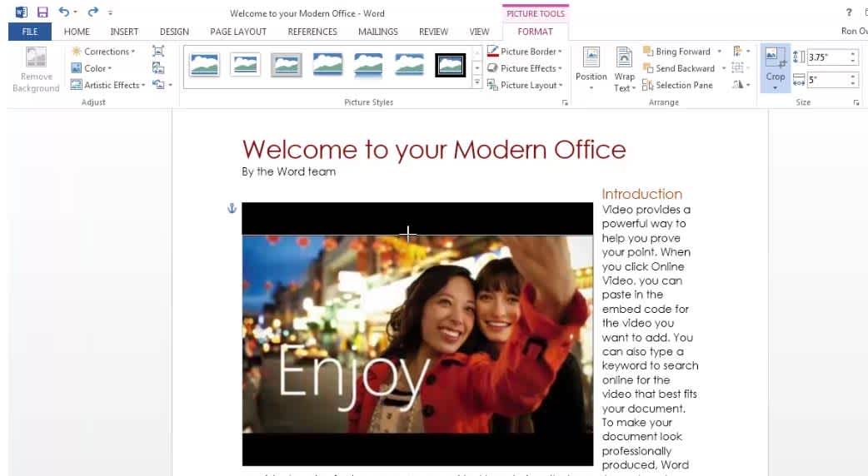The width and height of the screenshot is (868, 476).
Task: Apply the fourth picture style, drop shadow
Action: click(327, 65)
